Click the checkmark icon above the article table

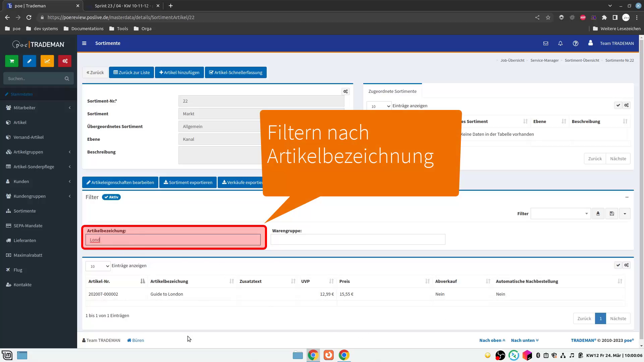(x=618, y=265)
